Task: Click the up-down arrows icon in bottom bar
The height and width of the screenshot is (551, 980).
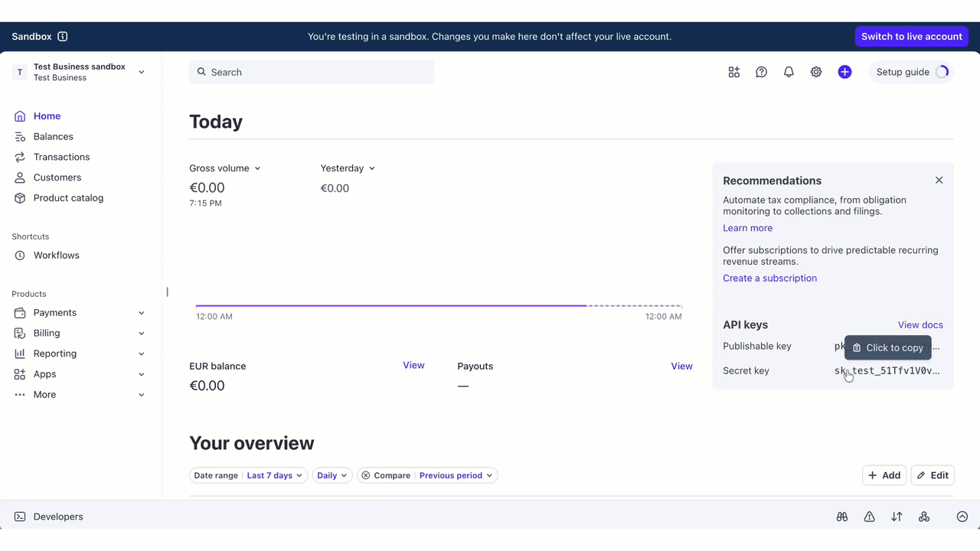Action: (x=897, y=517)
